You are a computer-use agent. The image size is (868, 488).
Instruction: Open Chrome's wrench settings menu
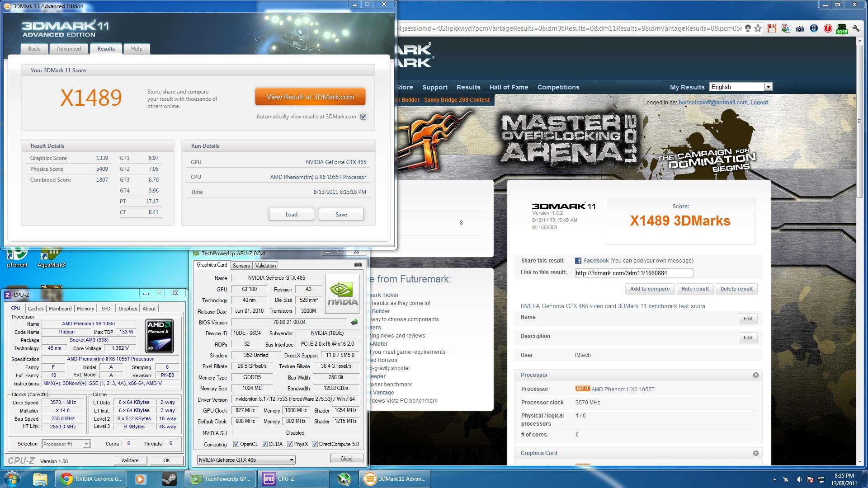tap(856, 28)
